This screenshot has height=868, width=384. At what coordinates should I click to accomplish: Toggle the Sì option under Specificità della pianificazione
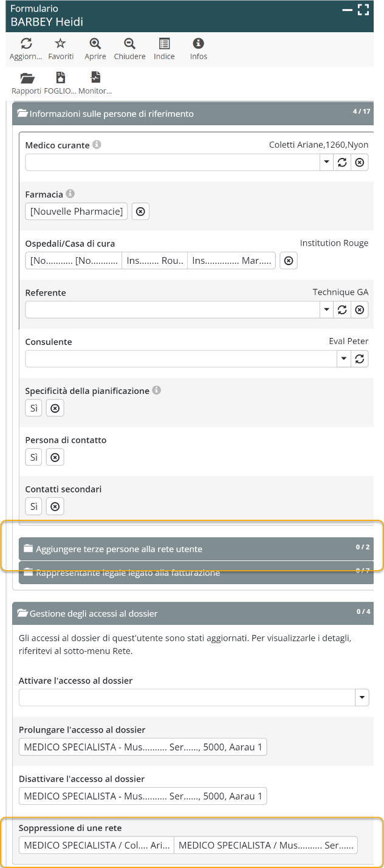click(x=34, y=408)
